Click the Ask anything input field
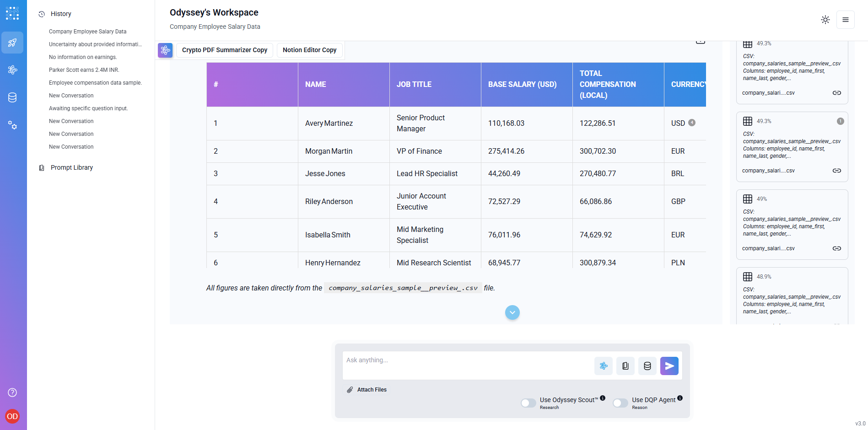This screenshot has width=868, height=430. (x=467, y=365)
